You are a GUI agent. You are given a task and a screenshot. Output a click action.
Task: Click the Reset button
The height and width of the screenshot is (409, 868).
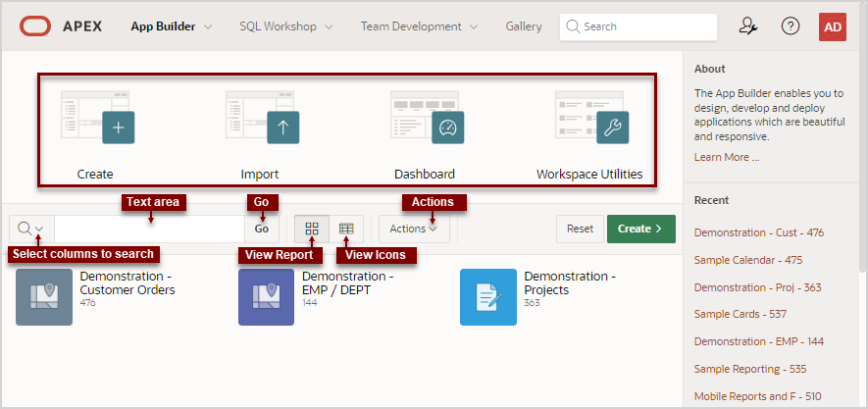(581, 229)
